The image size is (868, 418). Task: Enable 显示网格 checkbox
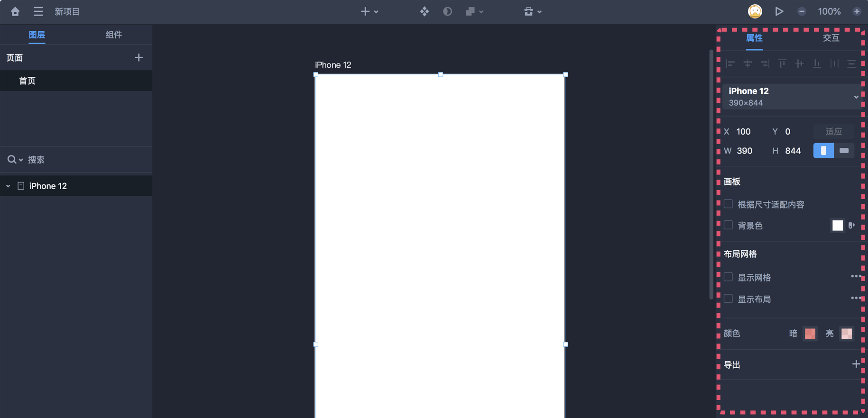click(x=728, y=277)
